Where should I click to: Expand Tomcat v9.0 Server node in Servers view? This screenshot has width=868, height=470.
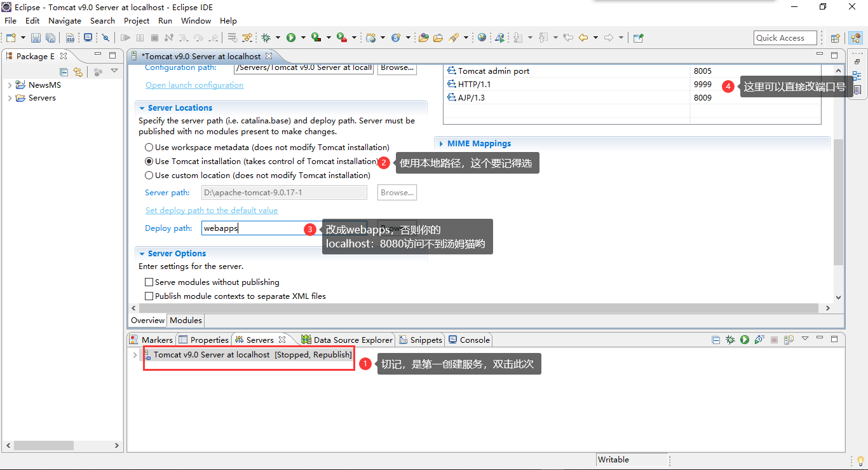point(135,355)
